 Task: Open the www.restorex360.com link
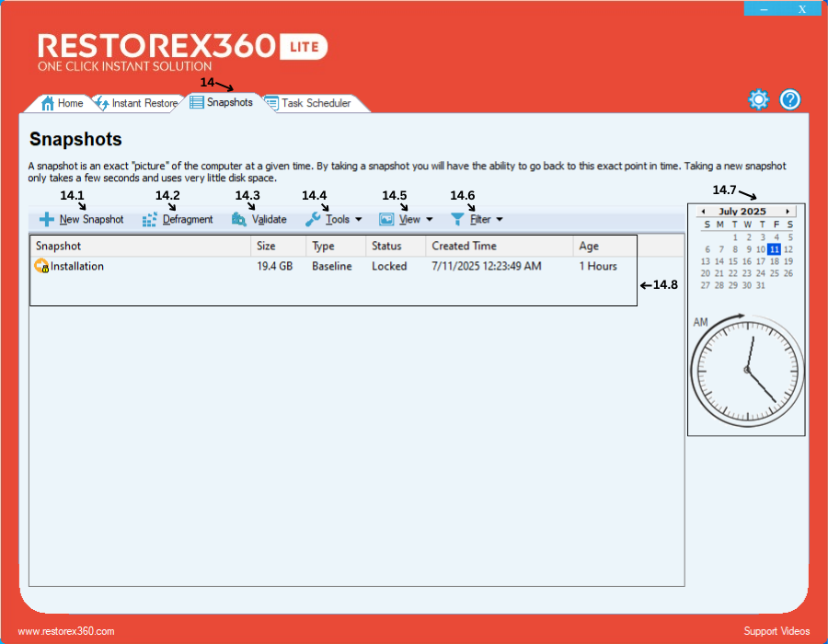[x=66, y=631]
